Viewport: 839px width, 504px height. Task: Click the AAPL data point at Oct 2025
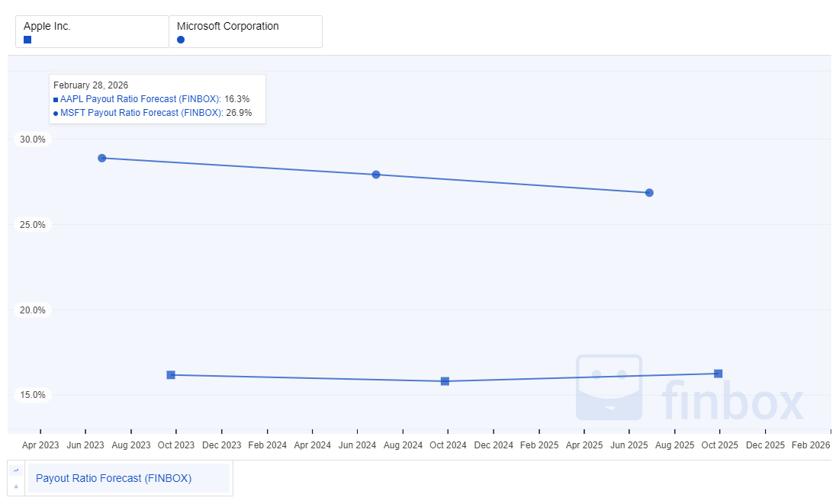pyautogui.click(x=718, y=373)
